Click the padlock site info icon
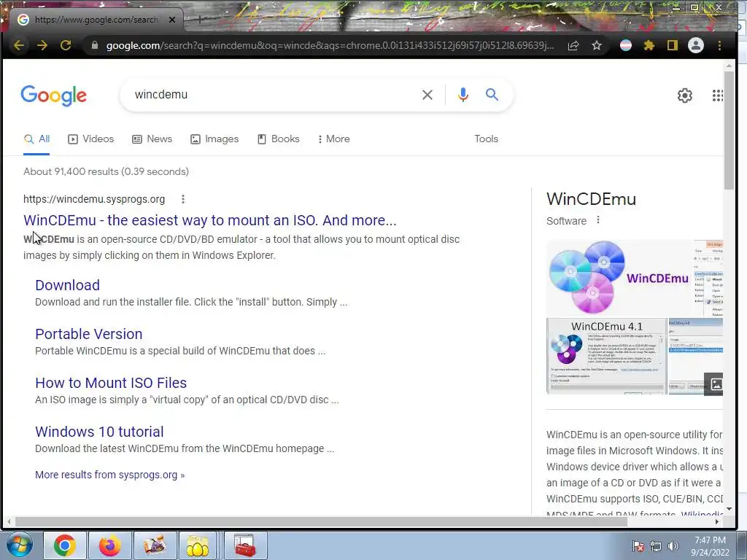This screenshot has height=560, width=747. tap(94, 45)
